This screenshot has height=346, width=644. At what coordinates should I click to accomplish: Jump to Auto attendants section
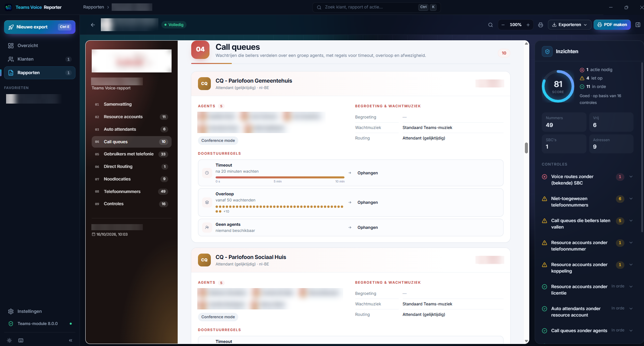point(132,129)
